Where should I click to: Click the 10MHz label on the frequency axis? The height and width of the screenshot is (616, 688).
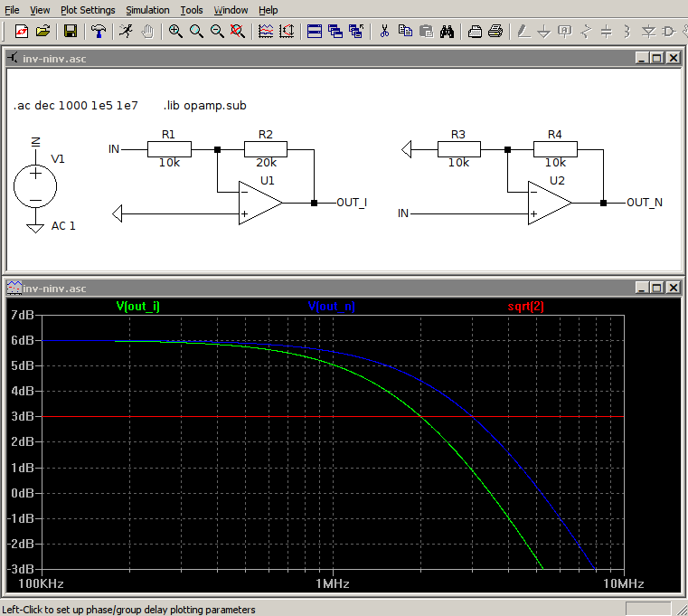click(x=624, y=583)
